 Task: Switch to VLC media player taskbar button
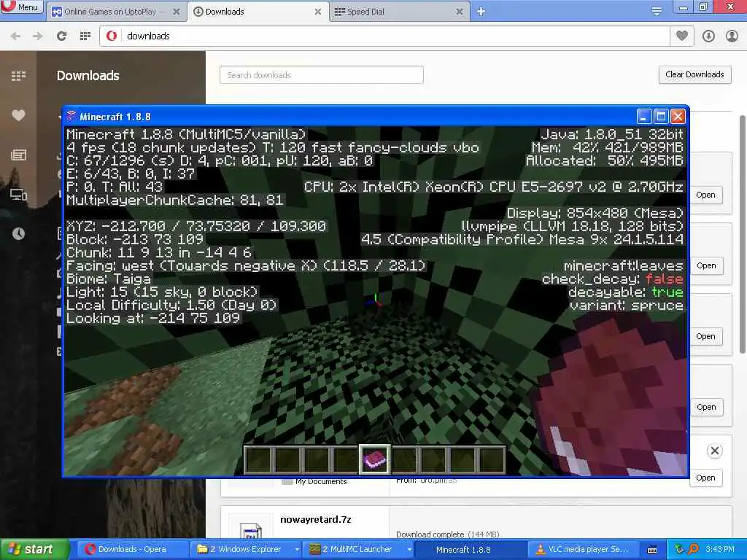tap(583, 550)
